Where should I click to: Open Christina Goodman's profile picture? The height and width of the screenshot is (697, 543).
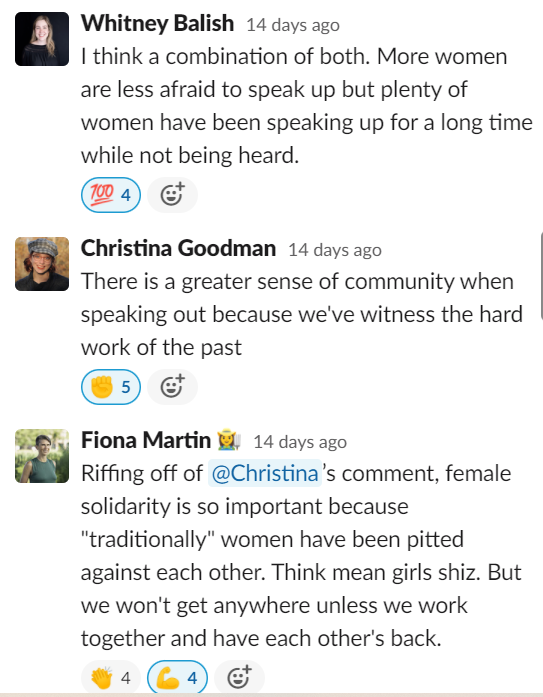pos(42,264)
